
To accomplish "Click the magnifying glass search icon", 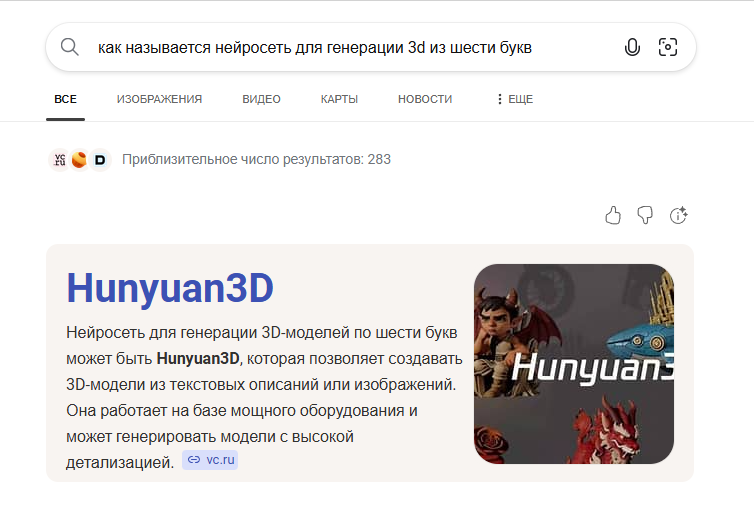I will pyautogui.click(x=70, y=47).
